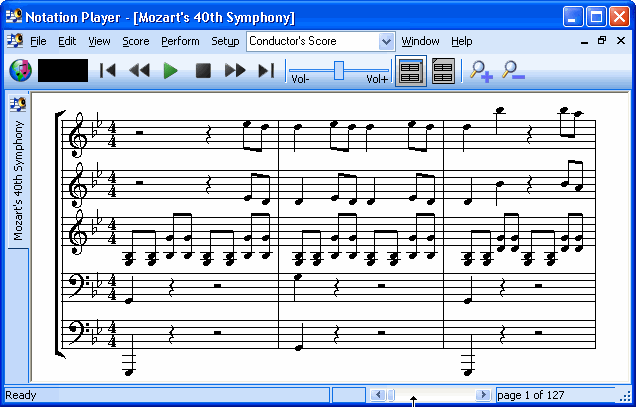This screenshot has height=407, width=636.
Task: Open the Score menu
Action: (x=136, y=41)
